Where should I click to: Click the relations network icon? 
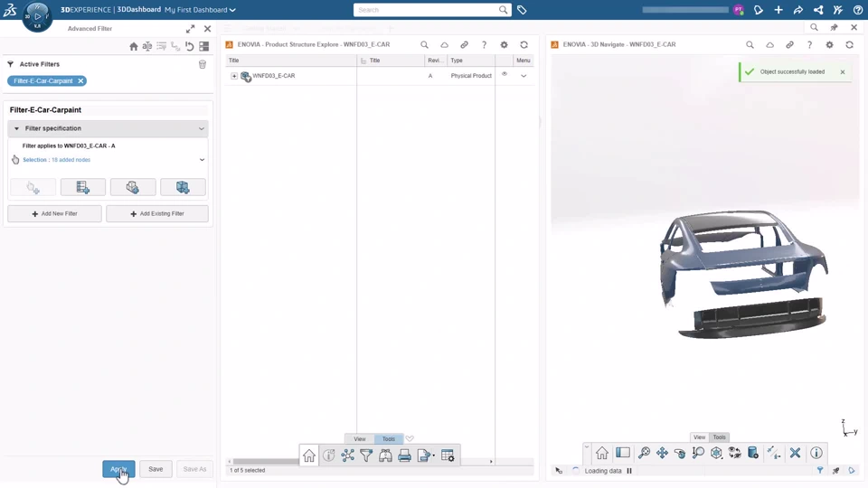(347, 455)
